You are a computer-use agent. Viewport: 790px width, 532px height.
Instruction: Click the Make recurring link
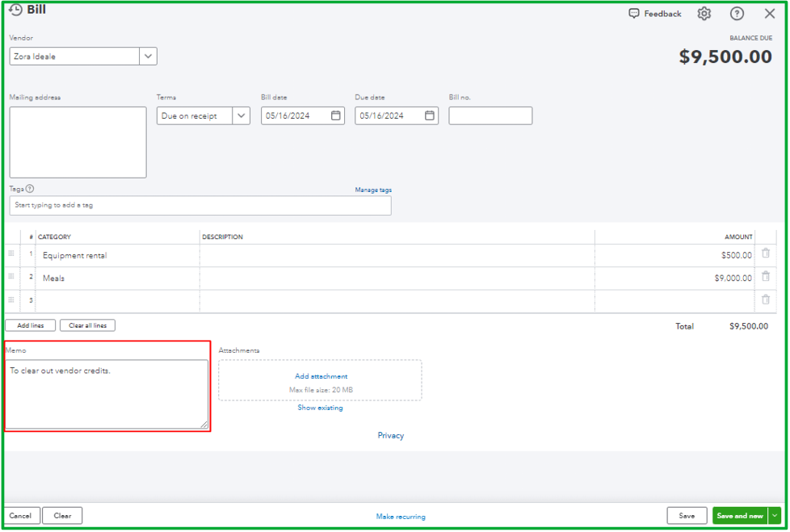tap(401, 517)
